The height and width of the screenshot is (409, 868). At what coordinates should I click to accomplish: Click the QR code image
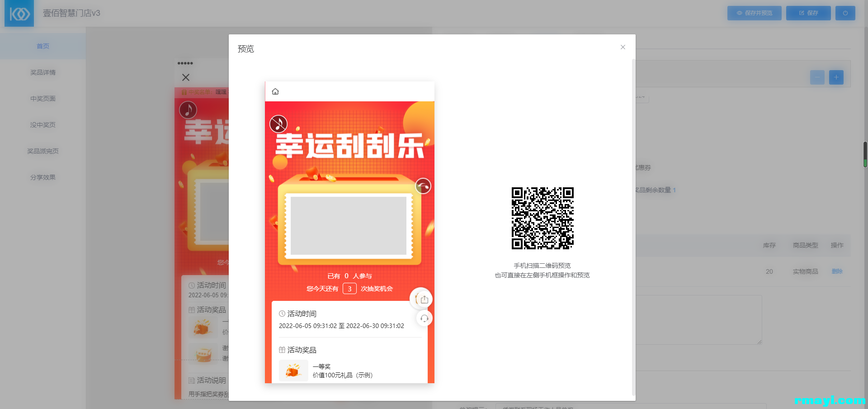[x=542, y=218]
